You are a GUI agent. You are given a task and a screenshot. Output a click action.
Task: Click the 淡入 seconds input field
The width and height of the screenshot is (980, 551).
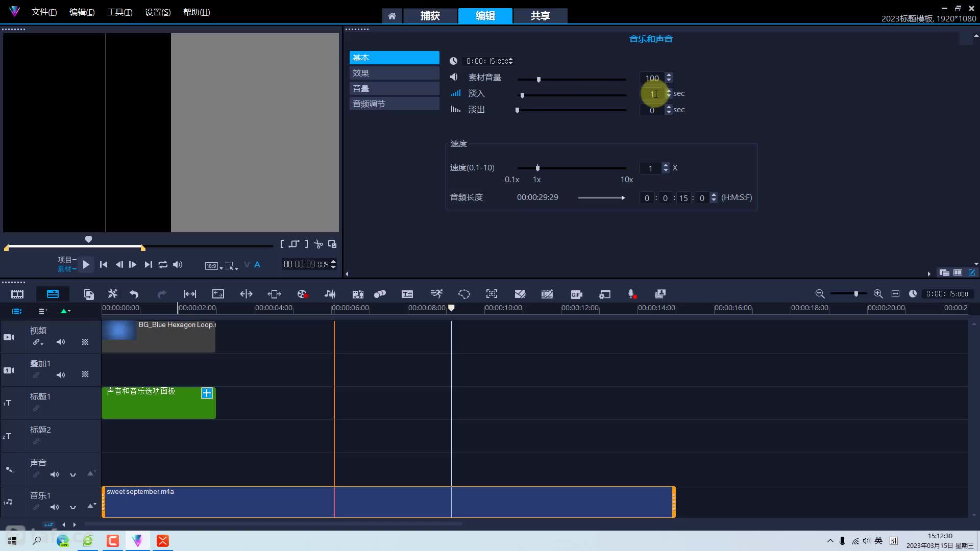click(652, 94)
